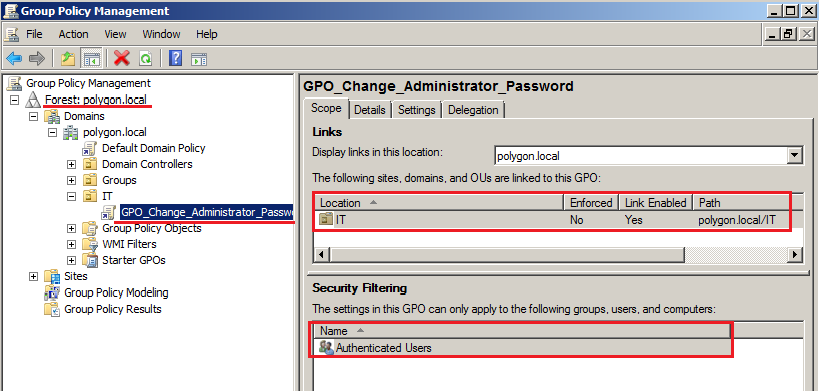Click the Back arrow toolbar icon

click(x=14, y=58)
